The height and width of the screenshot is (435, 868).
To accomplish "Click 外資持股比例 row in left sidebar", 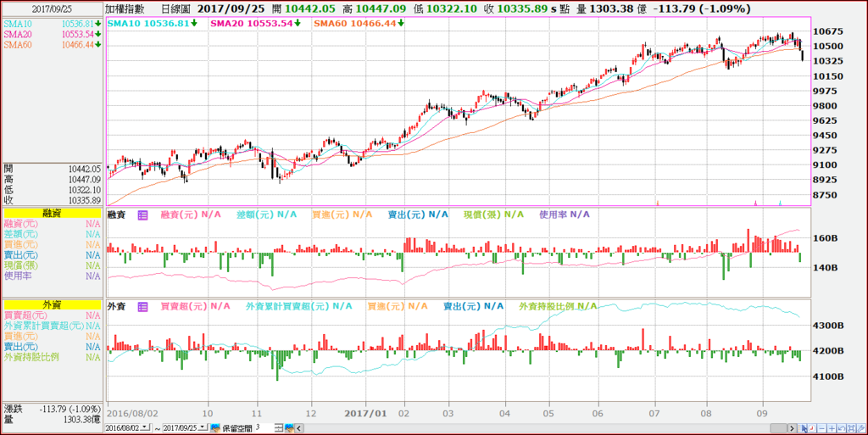I will click(x=52, y=358).
